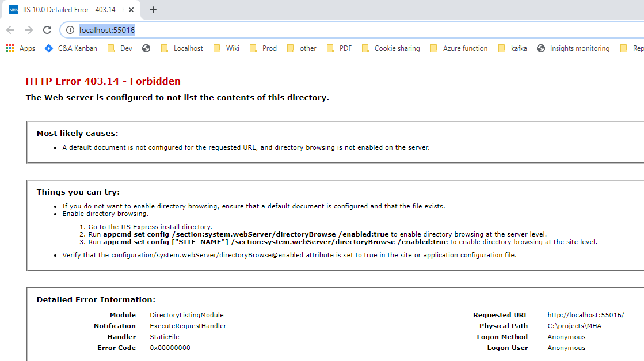The height and width of the screenshot is (361, 644).
Task: Open the kafka bookmarks folder
Action: tap(513, 48)
